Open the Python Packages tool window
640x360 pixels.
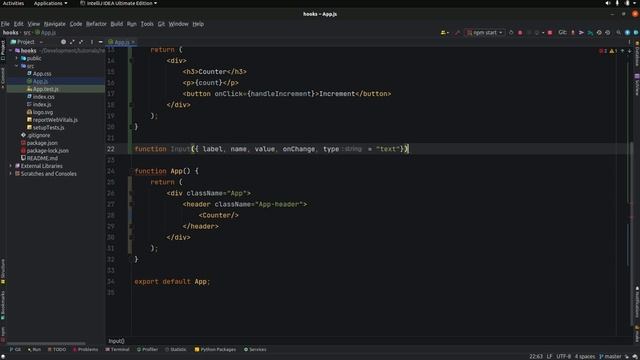point(215,349)
